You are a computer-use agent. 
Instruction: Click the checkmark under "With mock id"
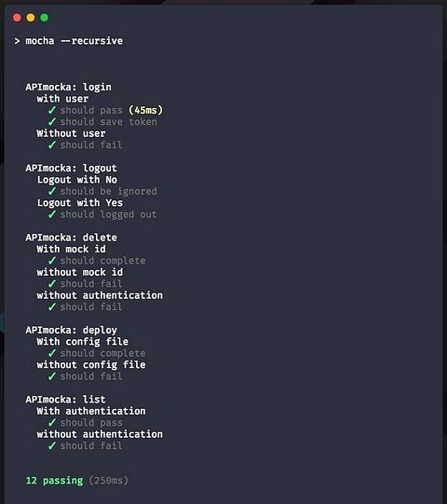click(x=52, y=261)
